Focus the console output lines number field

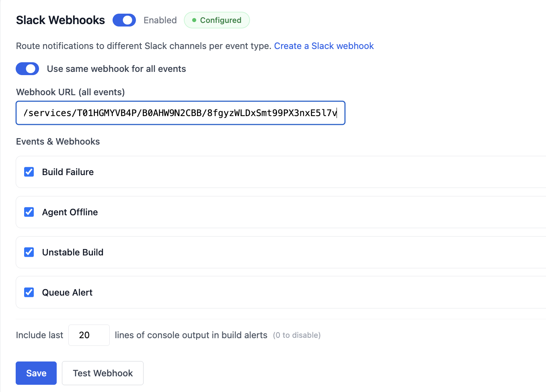tap(89, 335)
